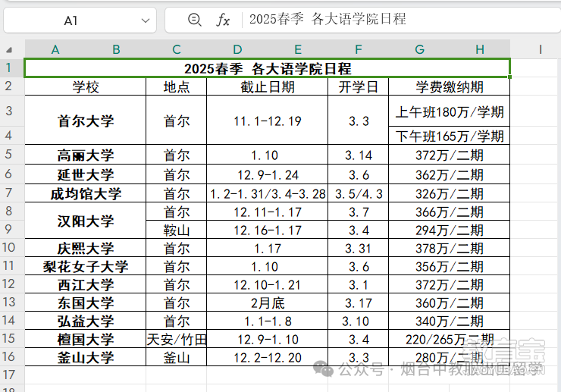Select the 庆熙大学 cell
The image size is (561, 392).
point(86,248)
